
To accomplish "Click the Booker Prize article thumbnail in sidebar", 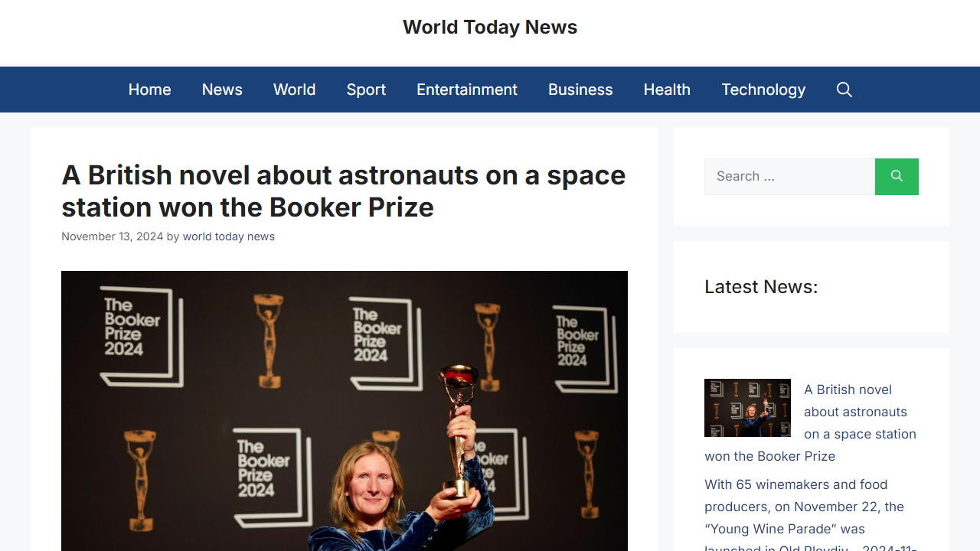I will (x=747, y=408).
